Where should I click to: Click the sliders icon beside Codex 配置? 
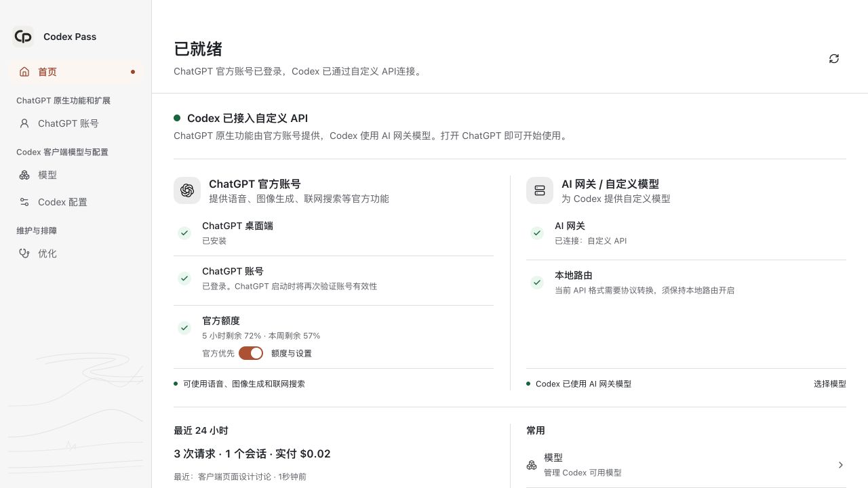pyautogui.click(x=24, y=202)
